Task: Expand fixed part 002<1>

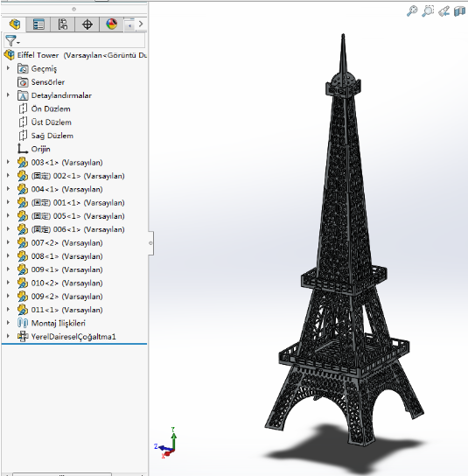Action: tap(8, 176)
